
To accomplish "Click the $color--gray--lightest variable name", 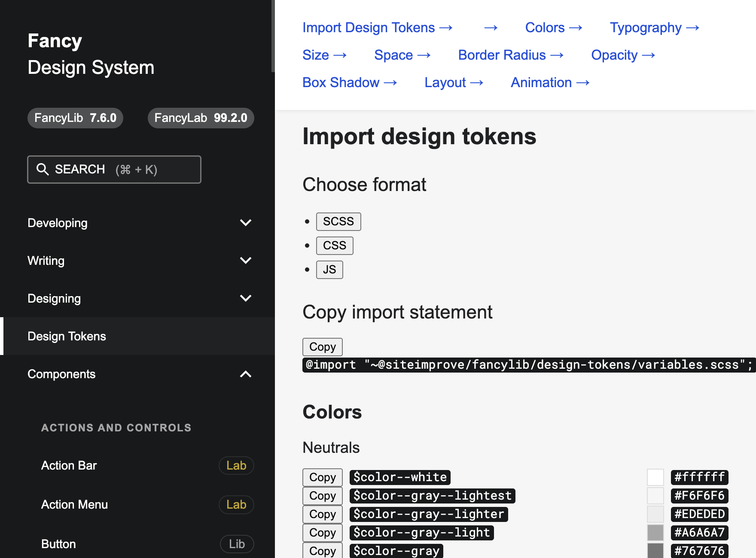I will 433,496.
